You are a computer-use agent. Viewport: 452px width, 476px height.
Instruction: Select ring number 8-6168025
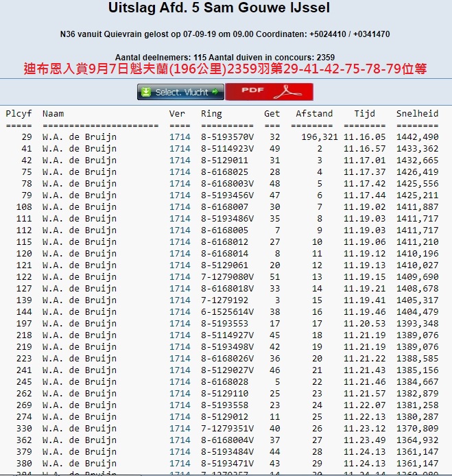point(224,172)
